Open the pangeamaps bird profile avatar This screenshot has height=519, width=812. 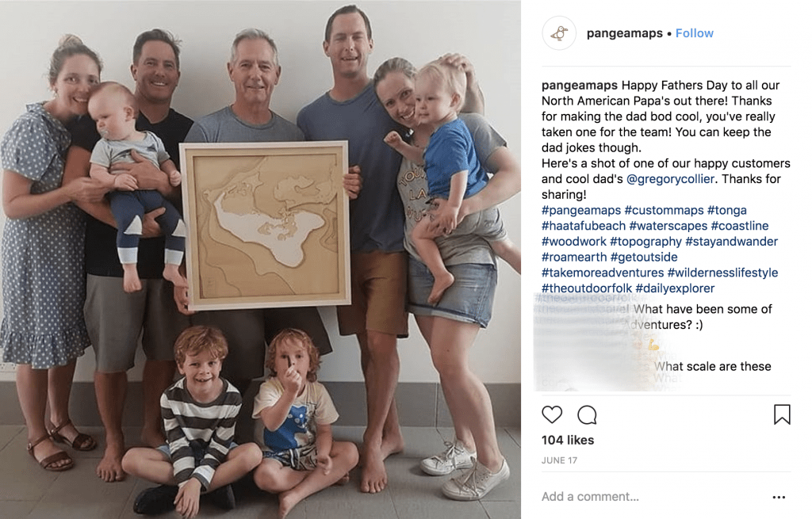pos(559,33)
